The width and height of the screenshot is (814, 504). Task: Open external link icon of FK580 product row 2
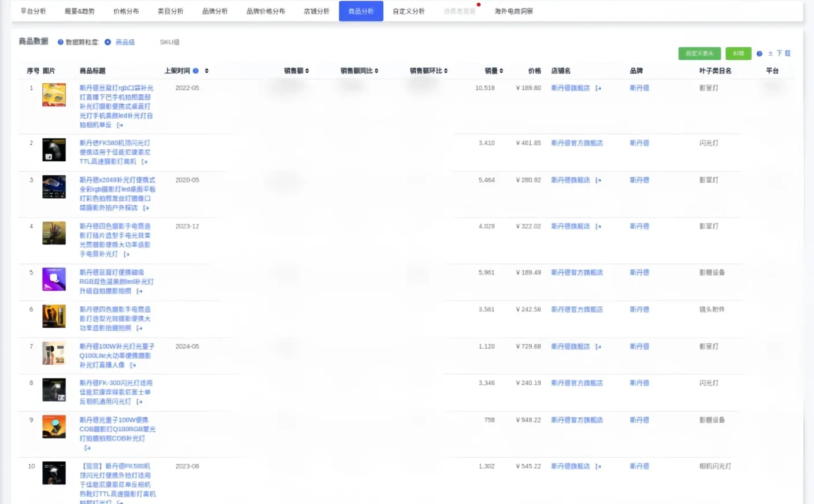pyautogui.click(x=145, y=162)
